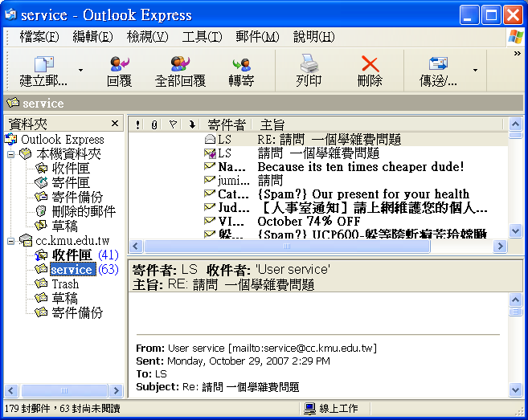Sort messages by 寄件者 column
528x420 pixels.
click(x=227, y=124)
